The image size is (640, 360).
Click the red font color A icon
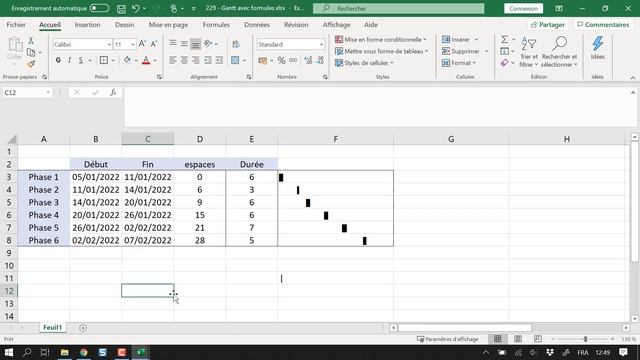point(146,60)
